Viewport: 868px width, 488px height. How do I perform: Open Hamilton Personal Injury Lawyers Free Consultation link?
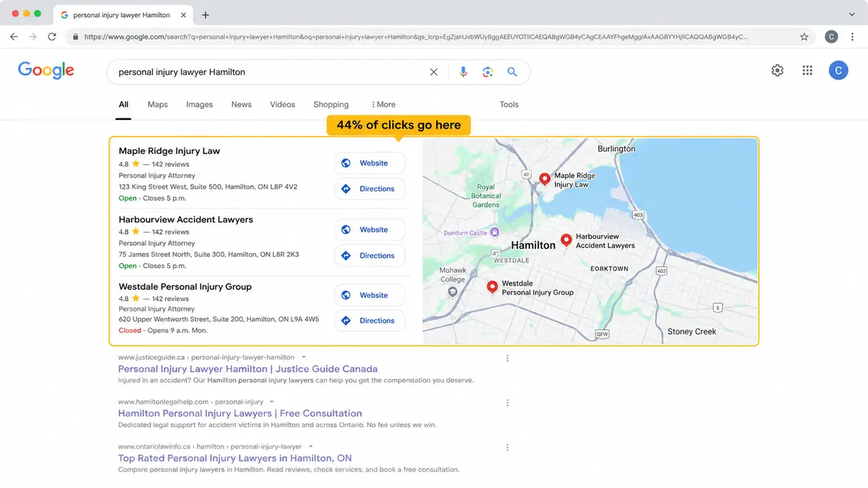[x=240, y=414]
